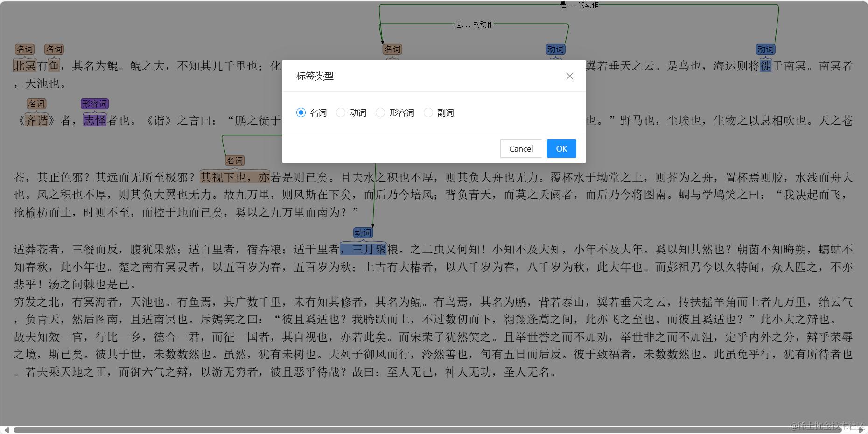Click the lower 是...的动作 relation label
The image size is (868, 434).
475,24
